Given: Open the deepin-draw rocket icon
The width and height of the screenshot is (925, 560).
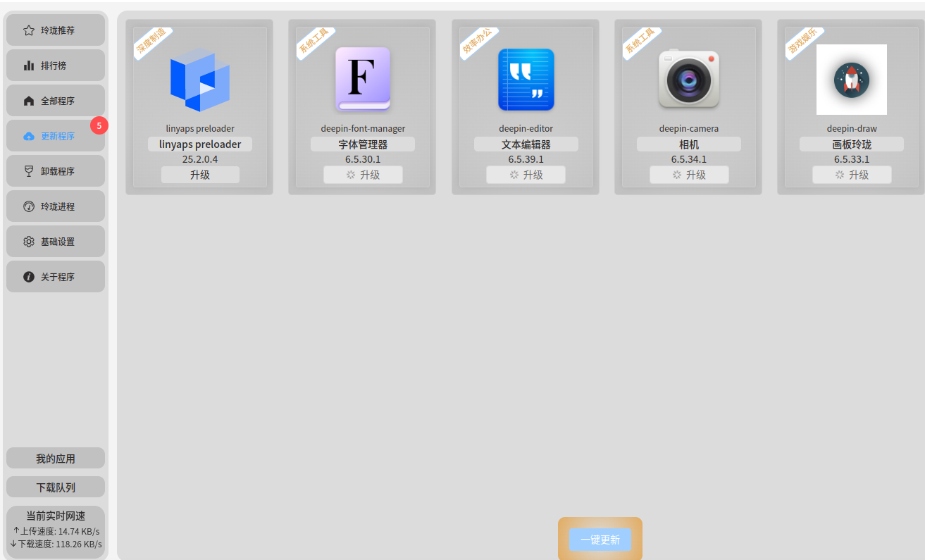Looking at the screenshot, I should (852, 80).
